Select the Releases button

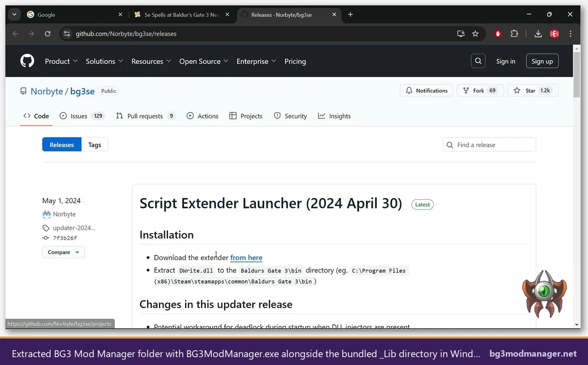click(62, 145)
